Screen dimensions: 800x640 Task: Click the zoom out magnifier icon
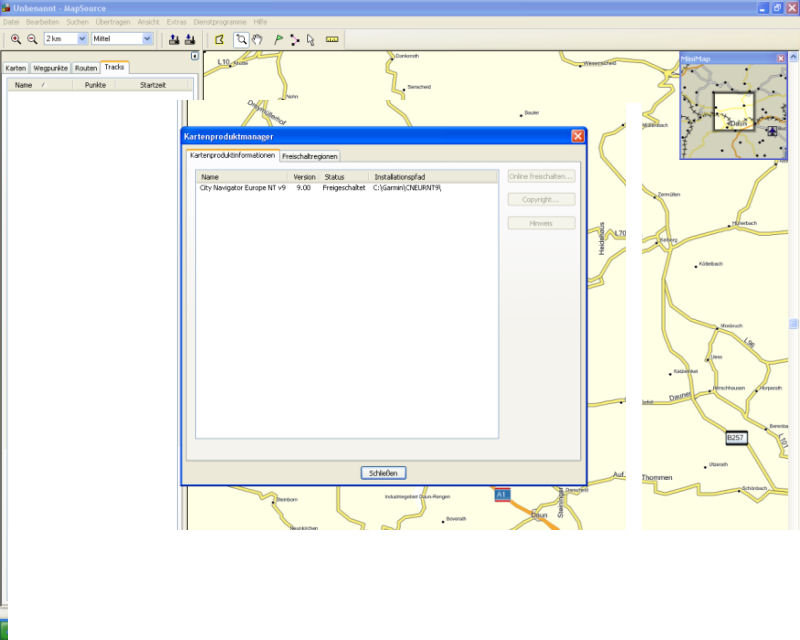(32, 39)
